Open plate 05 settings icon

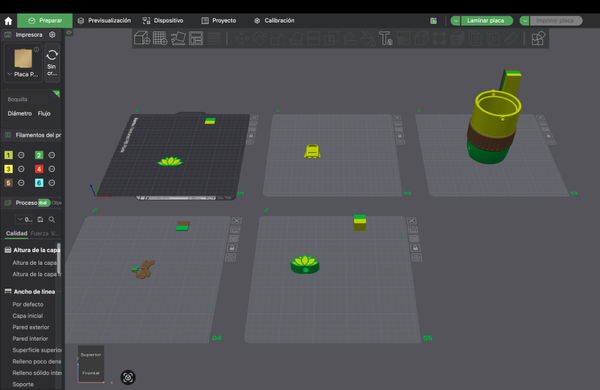pyautogui.click(x=417, y=258)
